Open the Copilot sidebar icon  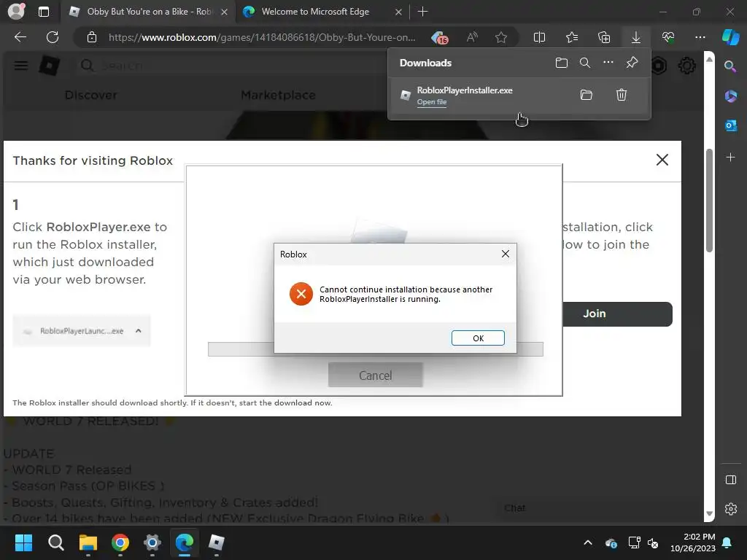(x=730, y=37)
